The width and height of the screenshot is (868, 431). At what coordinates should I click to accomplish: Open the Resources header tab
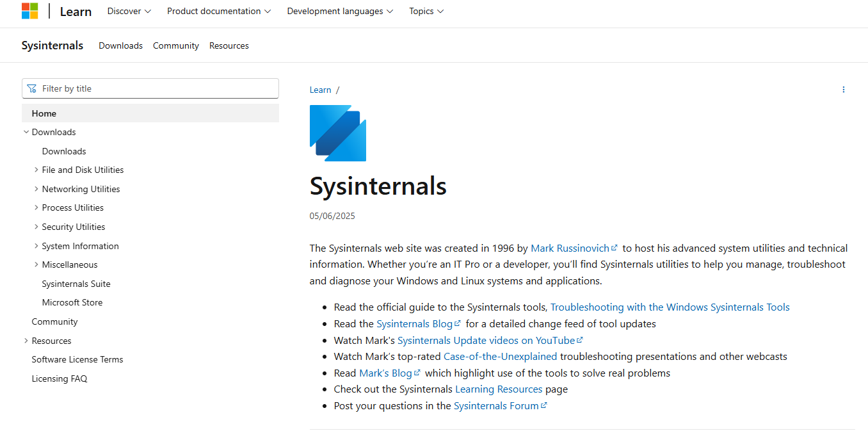pyautogui.click(x=229, y=45)
